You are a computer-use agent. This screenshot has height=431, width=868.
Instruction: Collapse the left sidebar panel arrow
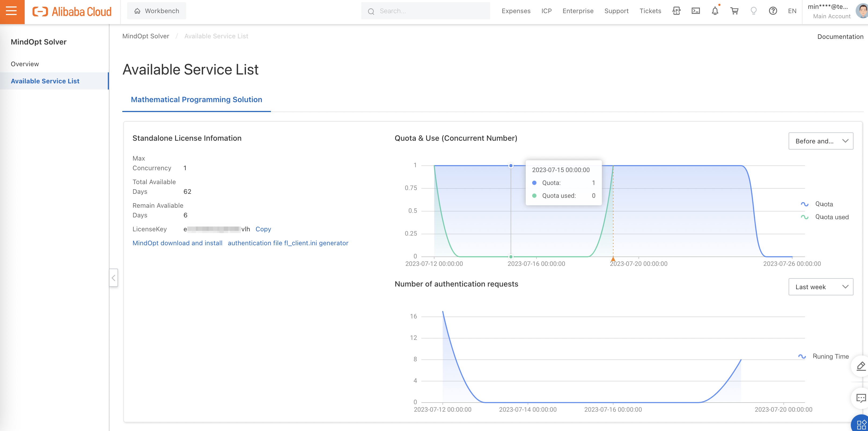pyautogui.click(x=113, y=278)
